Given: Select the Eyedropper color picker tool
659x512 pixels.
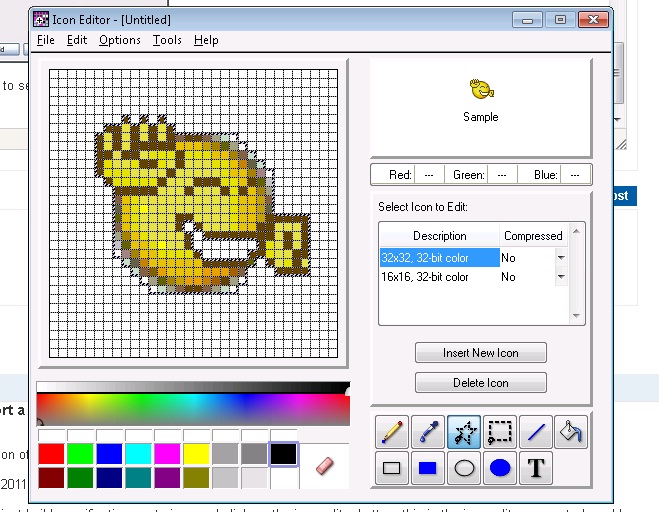Looking at the screenshot, I should (x=428, y=432).
